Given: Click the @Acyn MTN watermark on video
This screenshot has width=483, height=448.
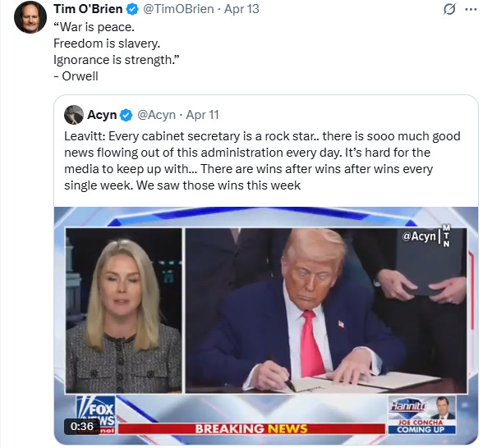Looking at the screenshot, I should [426, 236].
